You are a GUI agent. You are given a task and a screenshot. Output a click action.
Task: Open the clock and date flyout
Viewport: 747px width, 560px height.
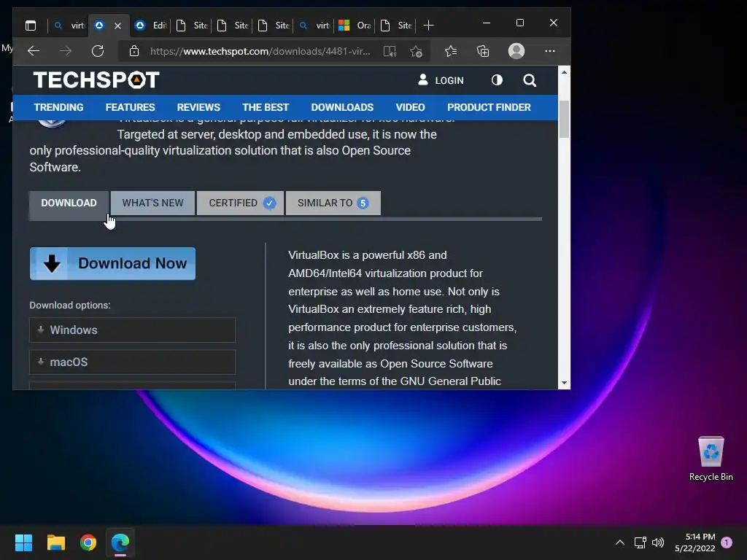(695, 542)
